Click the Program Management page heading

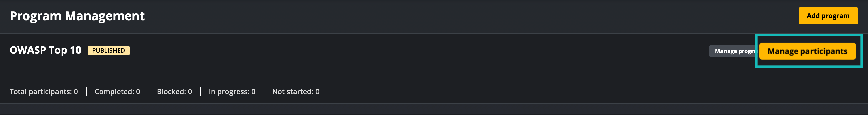(77, 16)
